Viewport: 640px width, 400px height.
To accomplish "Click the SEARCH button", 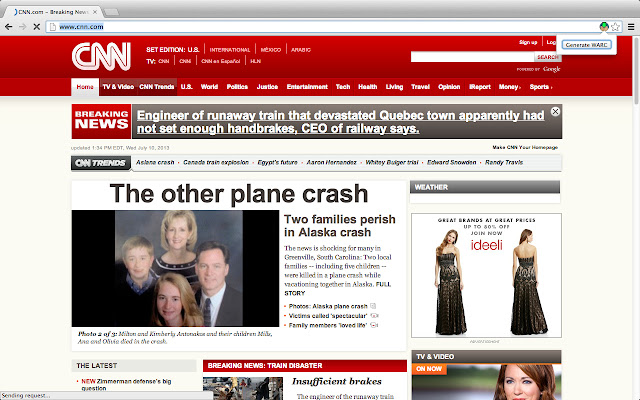I will [x=548, y=57].
